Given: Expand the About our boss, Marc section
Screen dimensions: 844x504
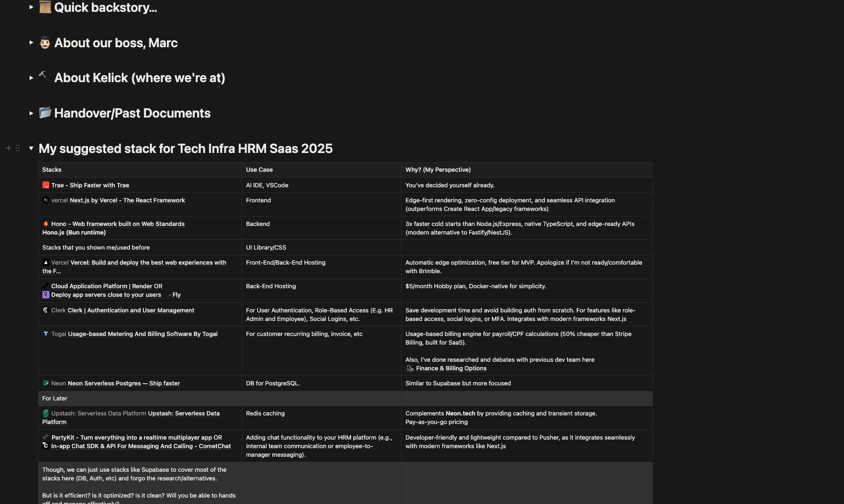Looking at the screenshot, I should (x=31, y=42).
